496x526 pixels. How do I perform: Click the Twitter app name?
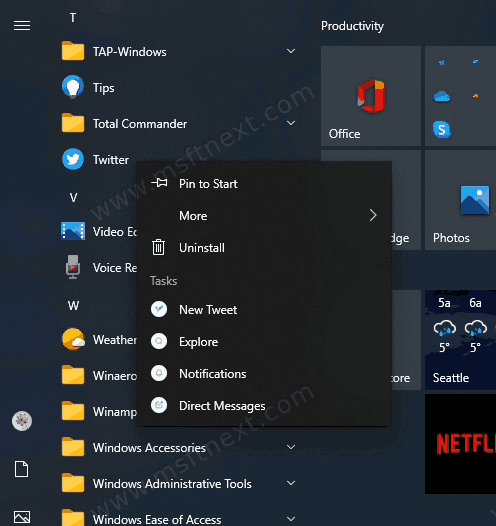(111, 160)
